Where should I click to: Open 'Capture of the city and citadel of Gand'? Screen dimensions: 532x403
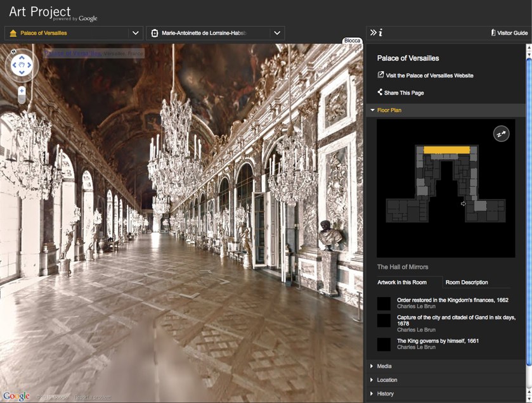click(457, 321)
